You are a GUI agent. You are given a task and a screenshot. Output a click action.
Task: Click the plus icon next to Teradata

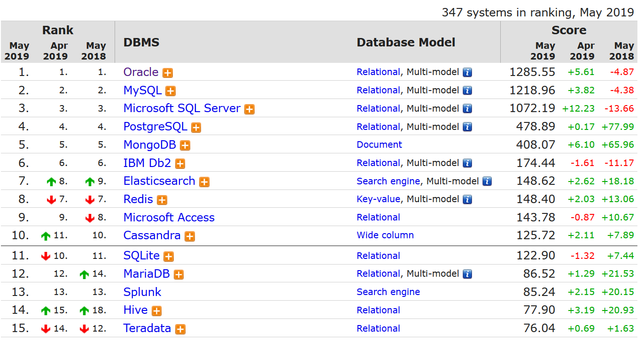point(180,329)
